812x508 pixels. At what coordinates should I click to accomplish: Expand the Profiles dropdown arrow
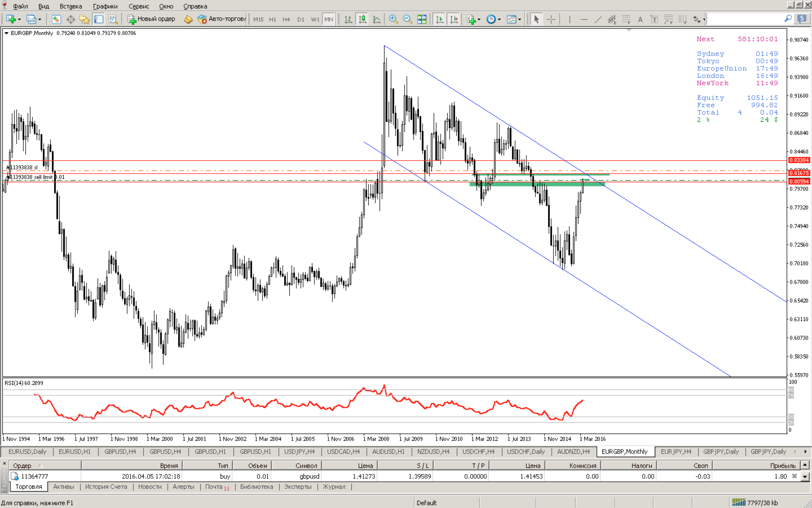[x=39, y=19]
